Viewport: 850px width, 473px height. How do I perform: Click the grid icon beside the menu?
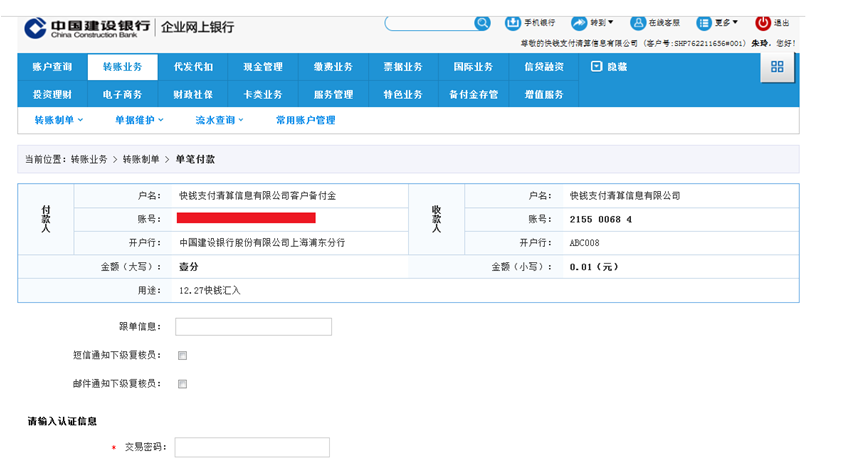(x=777, y=67)
